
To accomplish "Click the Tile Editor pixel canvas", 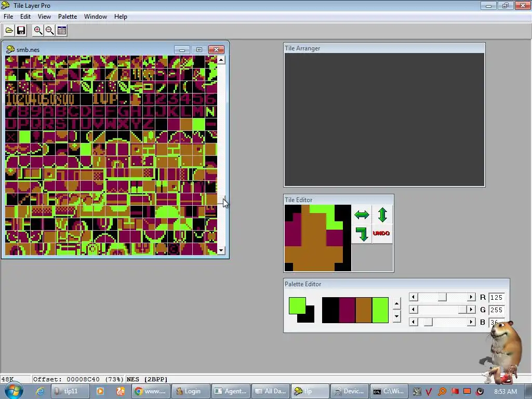I will tap(318, 238).
